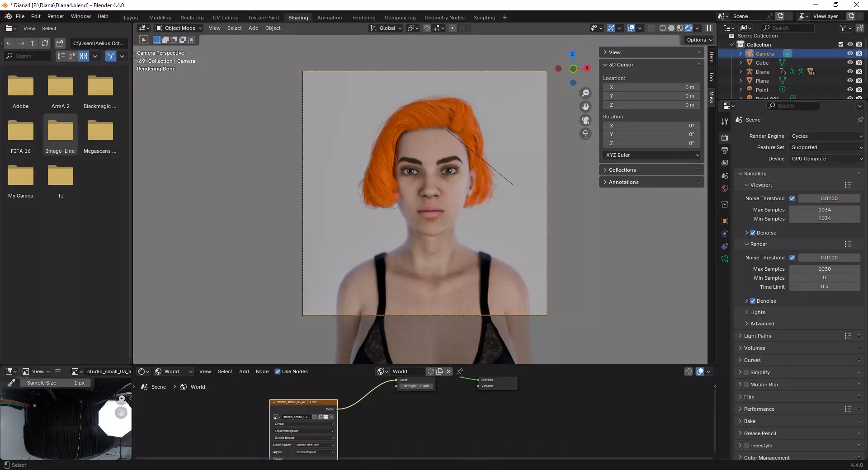Hide Cube in viewport via eye icon
The height and width of the screenshot is (470, 868).
click(x=850, y=62)
